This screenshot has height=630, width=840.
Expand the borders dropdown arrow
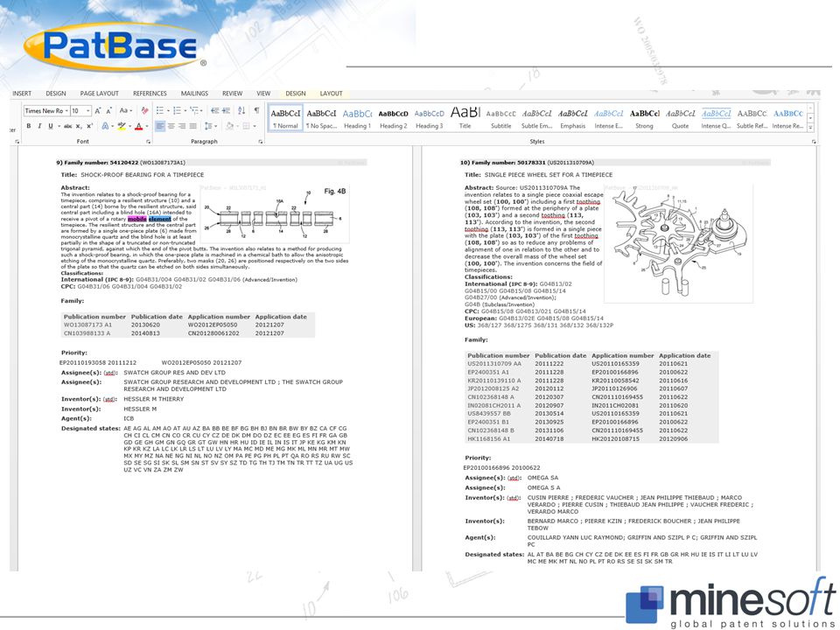click(x=255, y=126)
